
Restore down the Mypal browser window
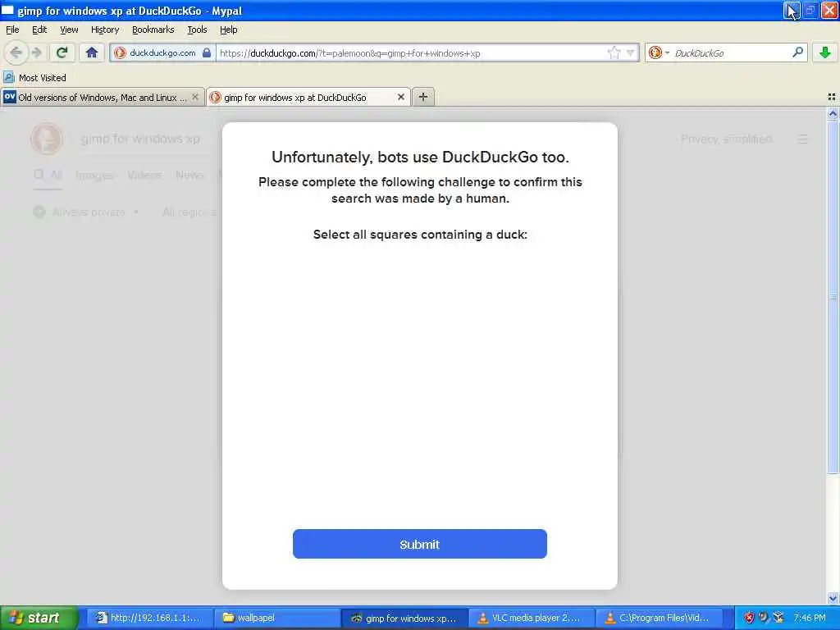(x=810, y=10)
